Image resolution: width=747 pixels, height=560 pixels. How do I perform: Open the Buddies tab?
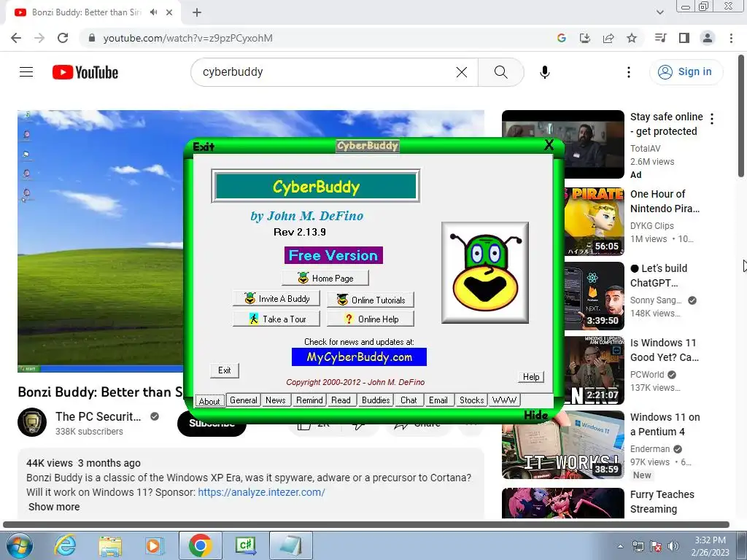coord(376,400)
